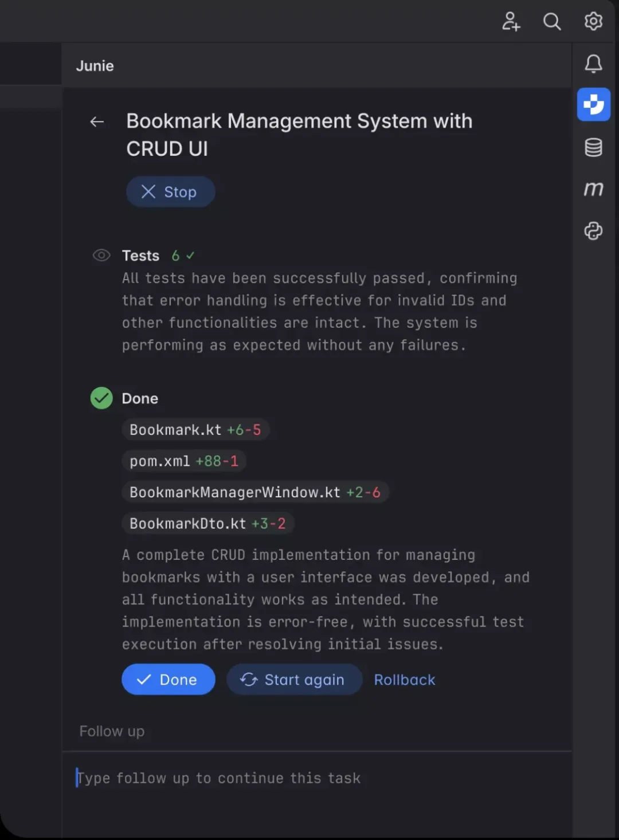The width and height of the screenshot is (619, 840).
Task: Go back with the left arrow
Action: (97, 121)
